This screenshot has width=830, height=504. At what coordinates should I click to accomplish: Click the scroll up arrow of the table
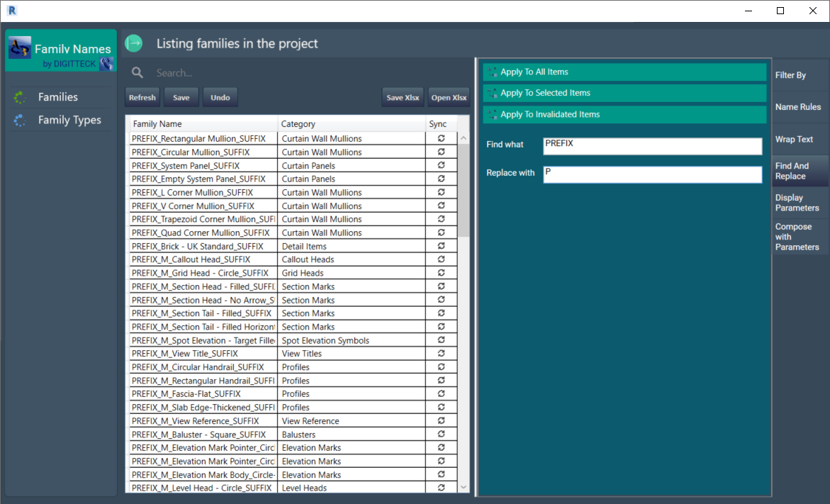(x=464, y=138)
